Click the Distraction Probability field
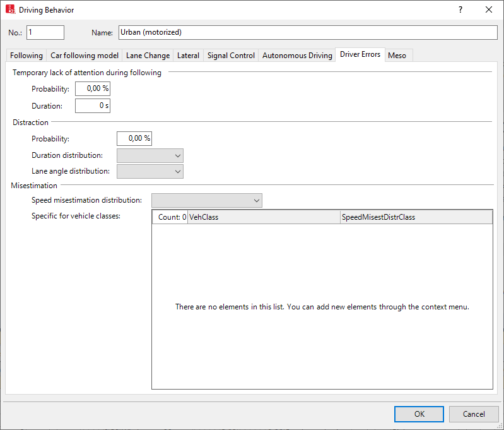Screen dimensions: 504x430 (134, 138)
